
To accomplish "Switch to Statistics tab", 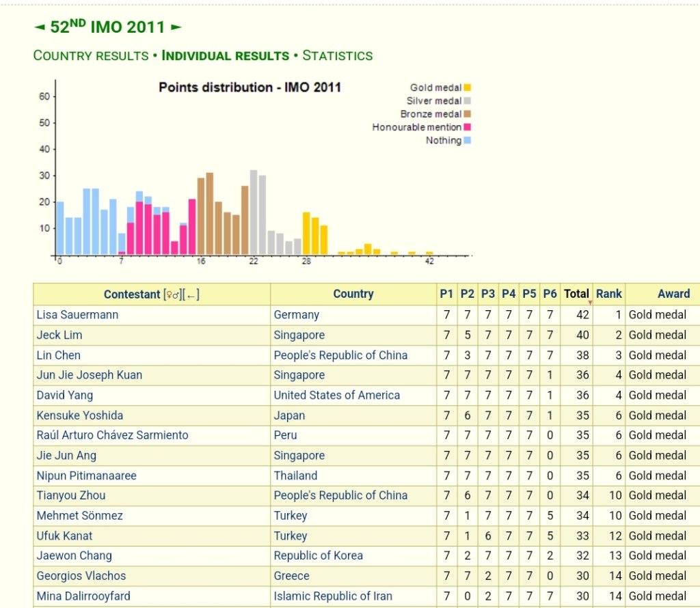I will point(337,56).
